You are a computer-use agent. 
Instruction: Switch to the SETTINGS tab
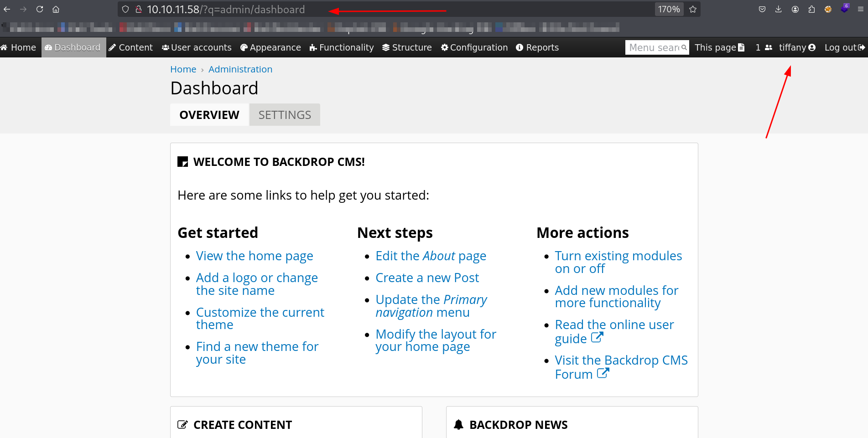(285, 115)
